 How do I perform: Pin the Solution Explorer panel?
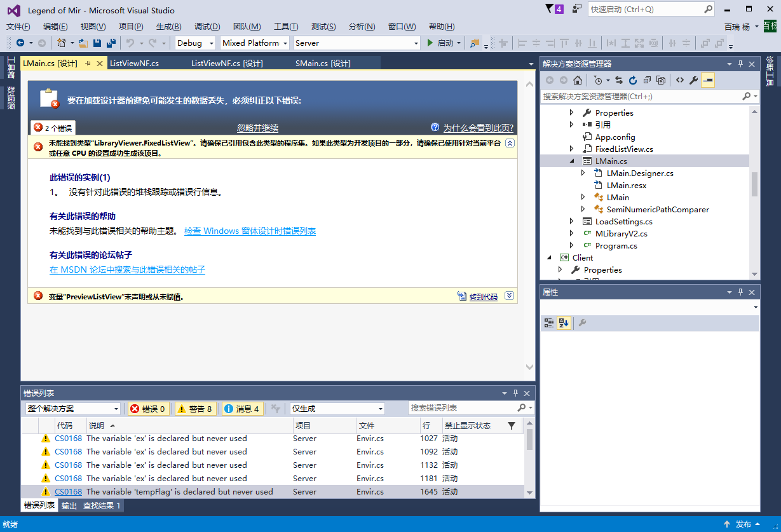tap(740, 64)
